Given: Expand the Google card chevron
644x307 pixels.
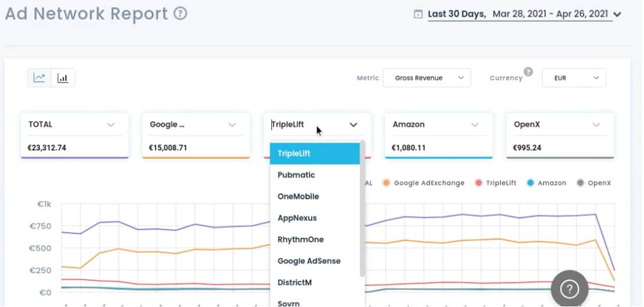Looking at the screenshot, I should (232, 124).
